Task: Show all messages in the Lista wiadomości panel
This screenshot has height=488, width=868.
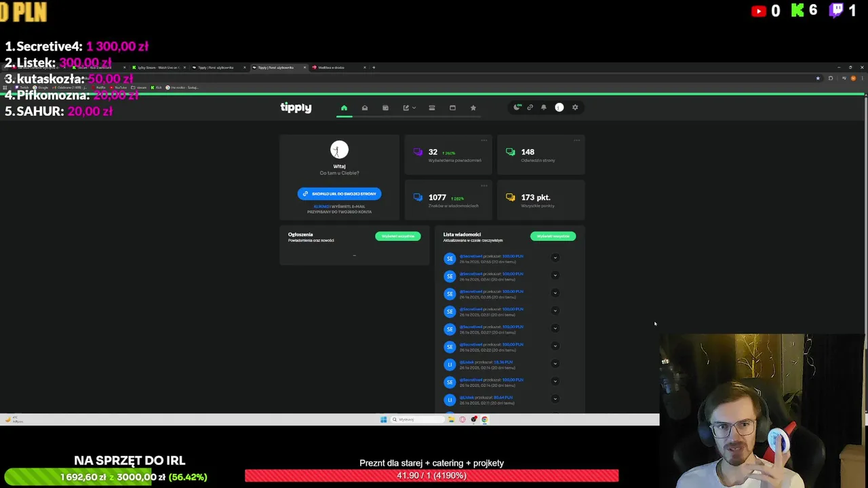Action: click(553, 236)
